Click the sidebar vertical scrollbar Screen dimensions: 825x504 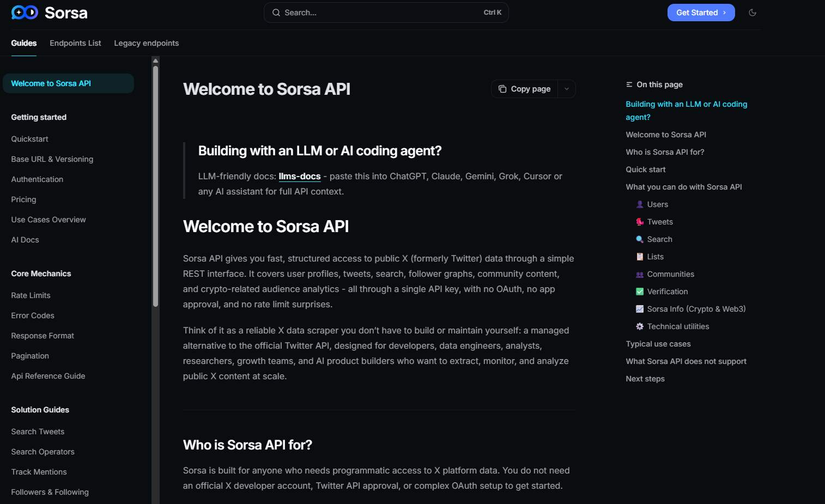pyautogui.click(x=156, y=185)
